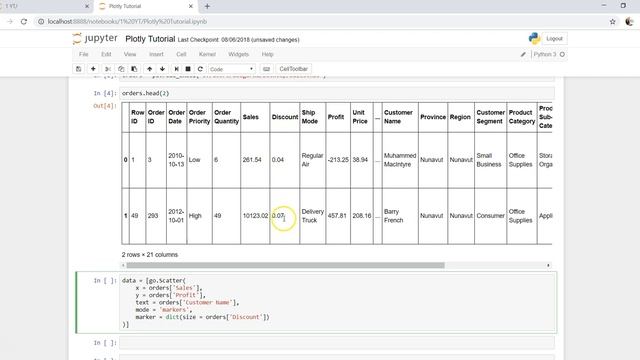Open the File menu
The width and height of the screenshot is (640, 360).
point(84,54)
